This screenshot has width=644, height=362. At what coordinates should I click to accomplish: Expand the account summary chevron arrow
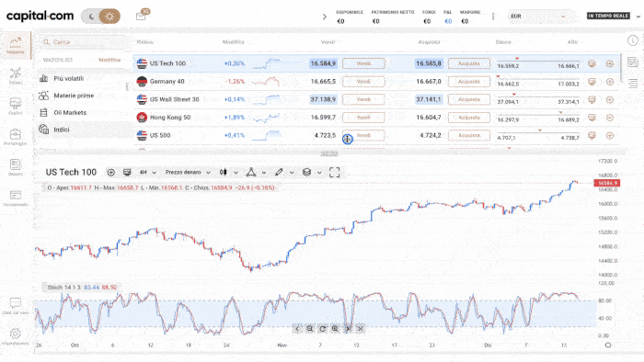tap(325, 17)
